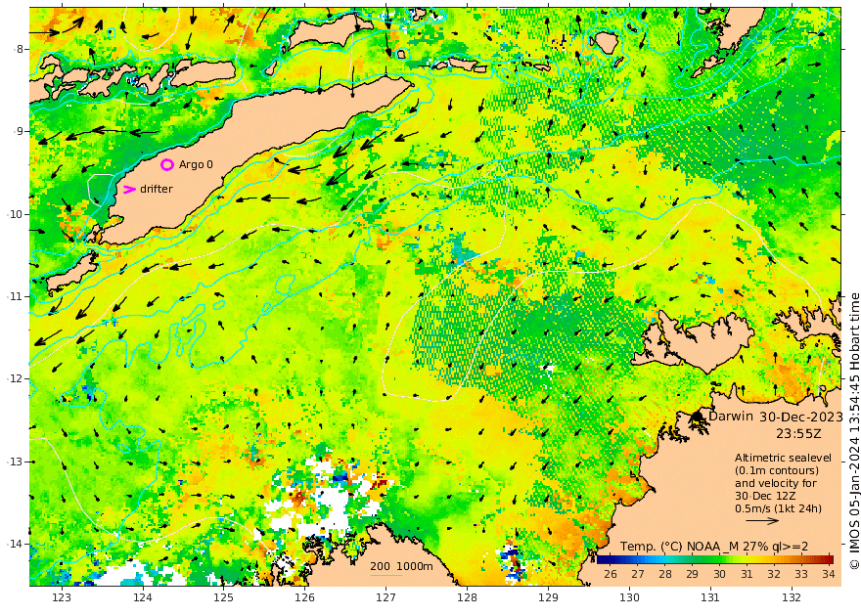Click the magenta Argo 0 circle marker

[167, 164]
